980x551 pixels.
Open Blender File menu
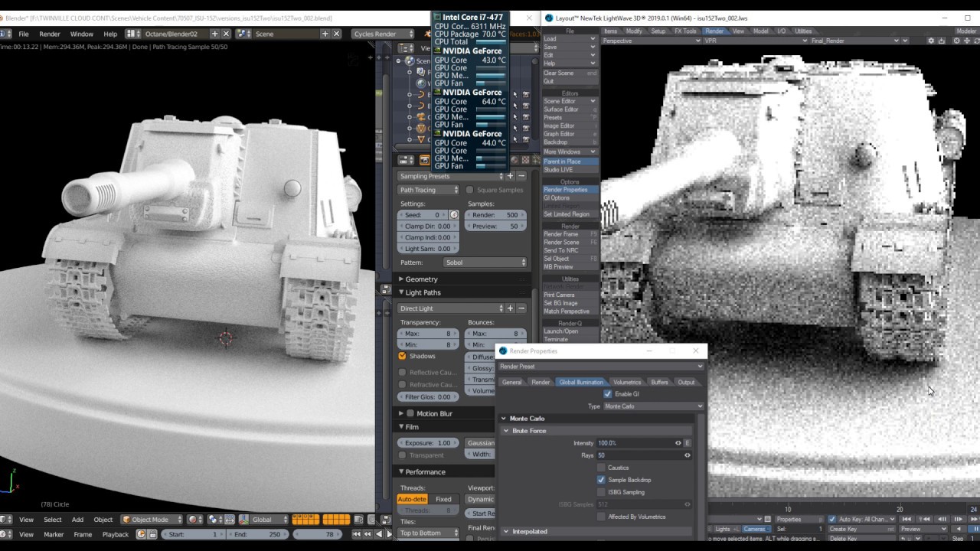tap(24, 34)
